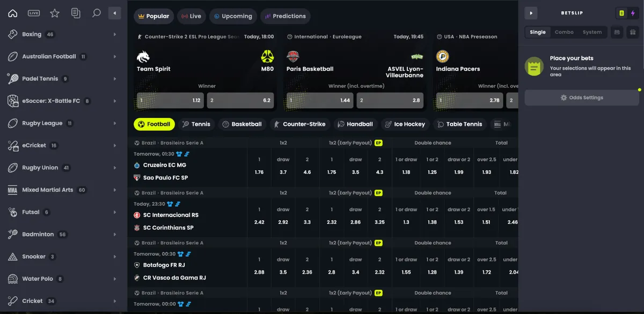
Task: Click the Boxing glove icon
Action: [13, 34]
